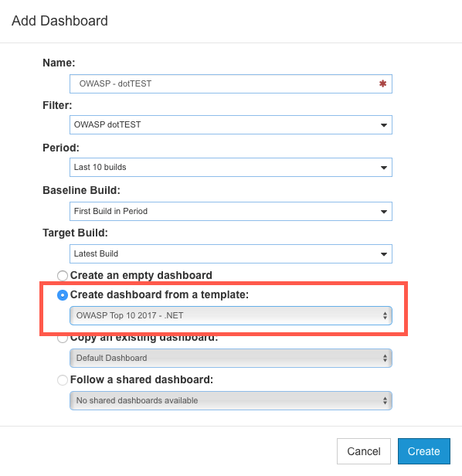Viewport: 462px width, 476px height.
Task: Open the Filter dropdown showing OWASP dotTEST
Action: 231,124
